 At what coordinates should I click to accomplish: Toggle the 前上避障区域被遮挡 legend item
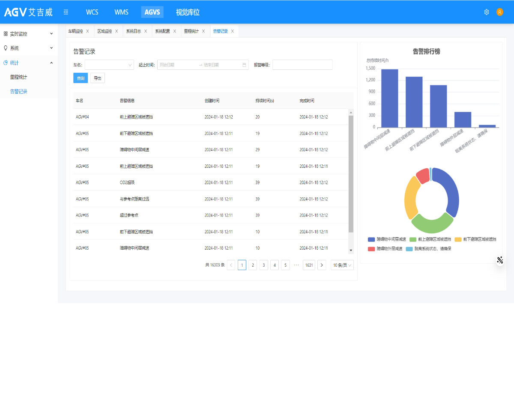pos(430,239)
